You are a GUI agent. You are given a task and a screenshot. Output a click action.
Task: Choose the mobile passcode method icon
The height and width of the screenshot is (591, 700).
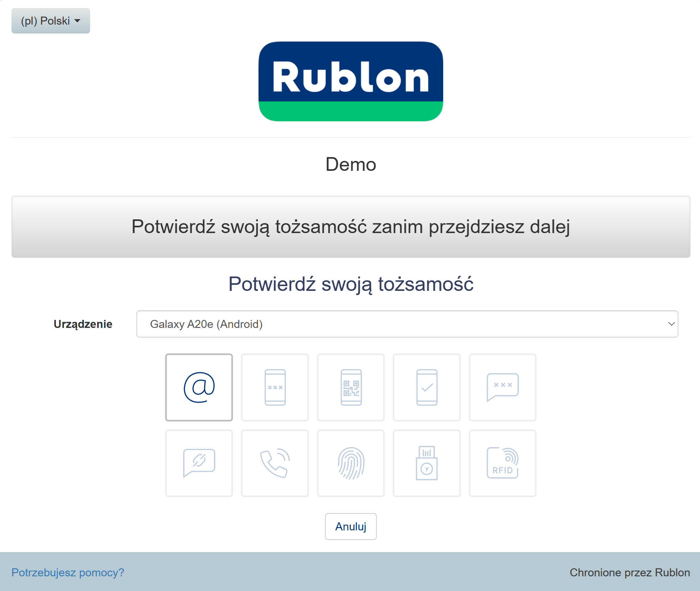(x=274, y=387)
